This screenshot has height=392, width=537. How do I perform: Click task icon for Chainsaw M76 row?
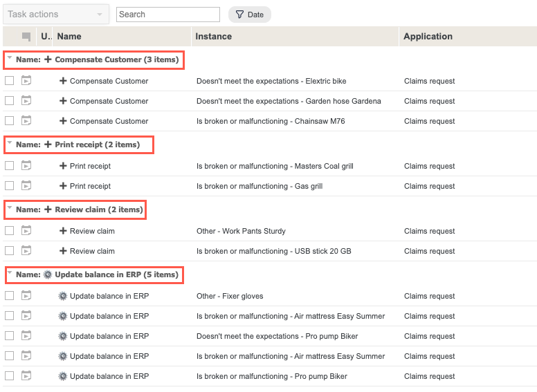26,121
